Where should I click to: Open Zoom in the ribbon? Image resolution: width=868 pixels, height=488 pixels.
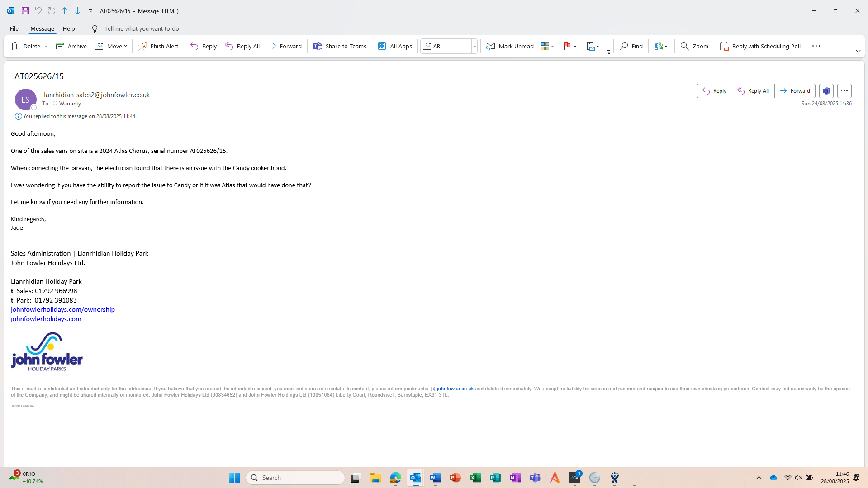click(x=694, y=46)
